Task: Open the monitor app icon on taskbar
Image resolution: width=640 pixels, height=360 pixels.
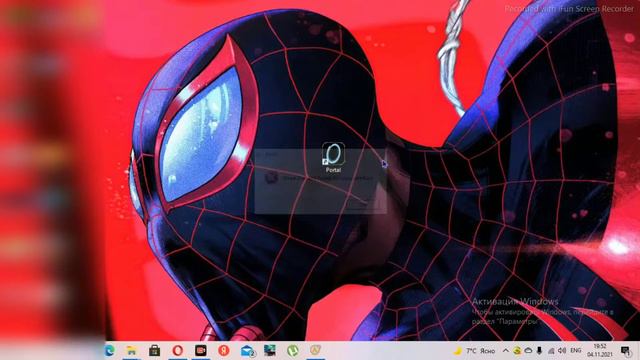Action: (269, 351)
